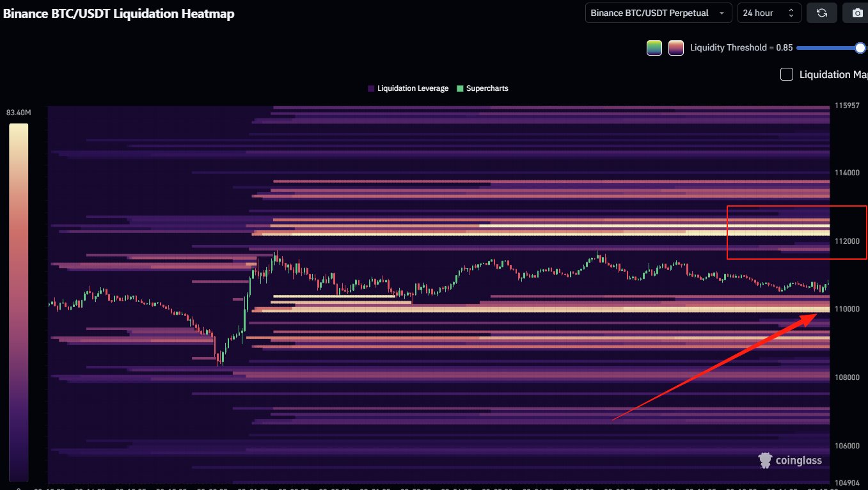Click the Liquidity Threshold slider handle
This screenshot has width=868, height=490.
(x=861, y=47)
